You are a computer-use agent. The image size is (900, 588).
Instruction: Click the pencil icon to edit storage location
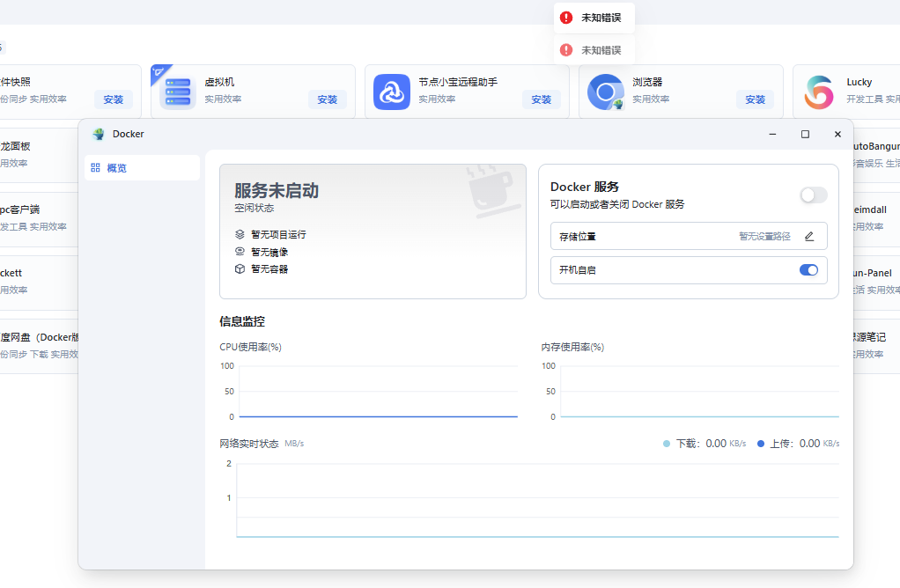tap(809, 236)
